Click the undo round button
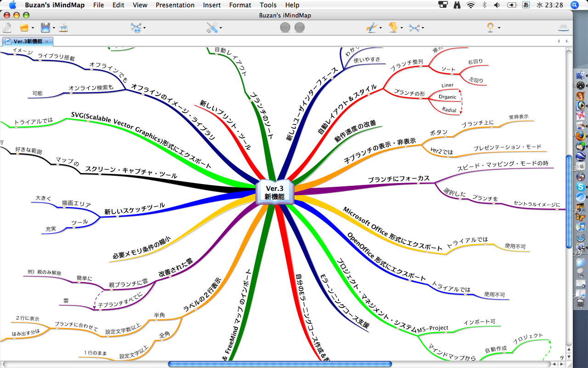Image resolution: width=588 pixels, height=368 pixels. (285, 28)
